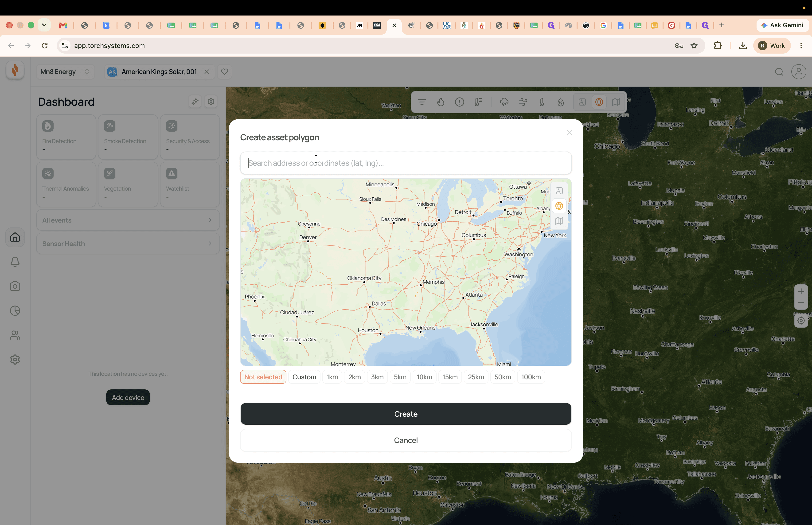Open the alerts bell in sidebar
The image size is (812, 525).
click(x=15, y=262)
